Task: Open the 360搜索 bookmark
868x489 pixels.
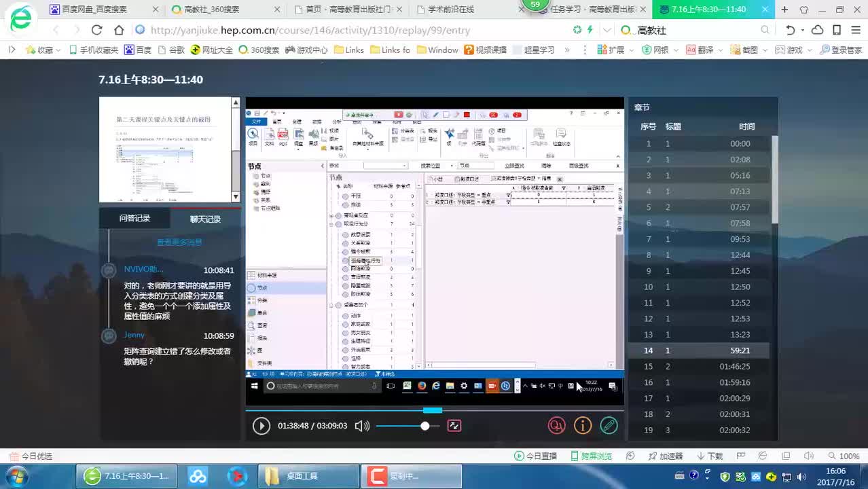Action: (x=259, y=50)
